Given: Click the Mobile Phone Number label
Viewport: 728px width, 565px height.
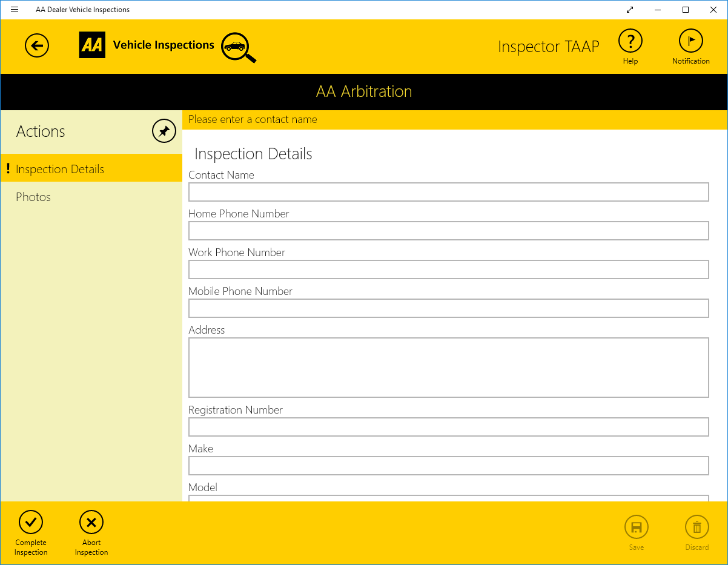Looking at the screenshot, I should coord(240,291).
